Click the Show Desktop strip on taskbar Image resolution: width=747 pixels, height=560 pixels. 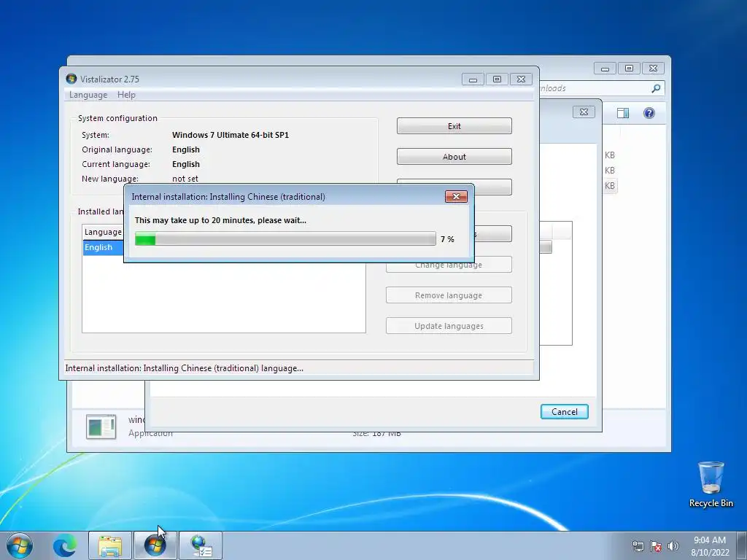tap(742, 545)
